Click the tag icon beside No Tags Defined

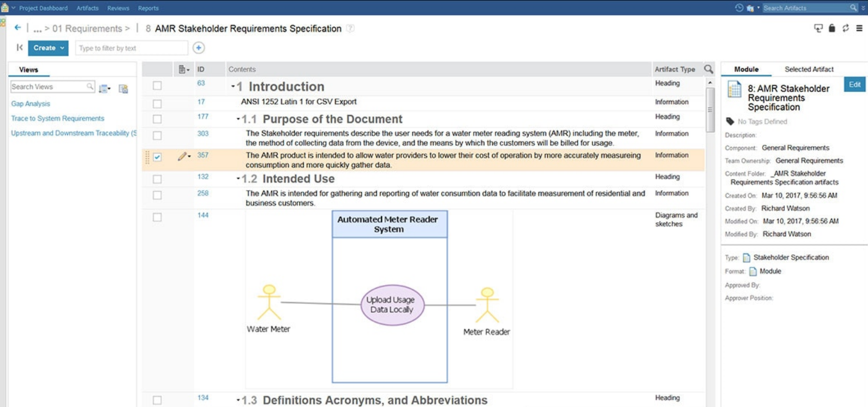pyautogui.click(x=730, y=121)
